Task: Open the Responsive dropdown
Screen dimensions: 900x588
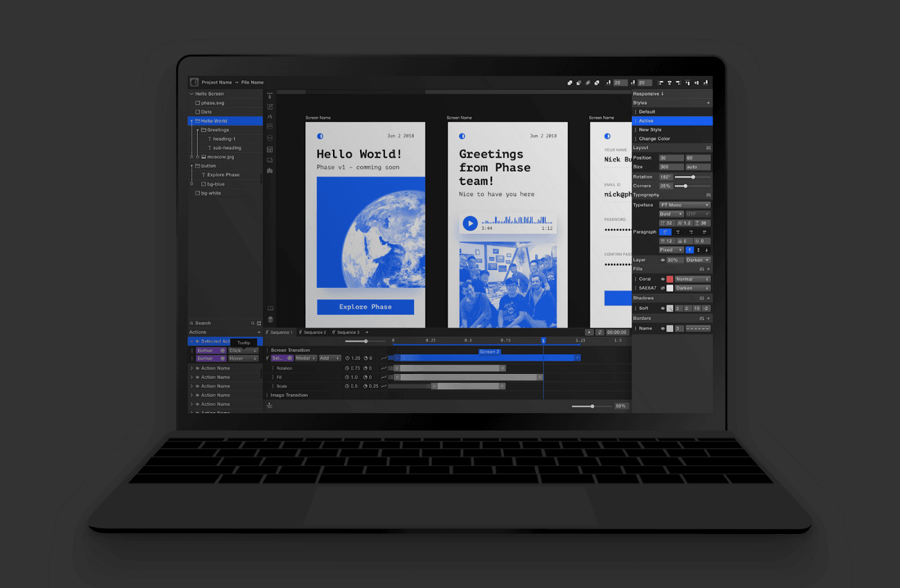Action: click(x=649, y=94)
